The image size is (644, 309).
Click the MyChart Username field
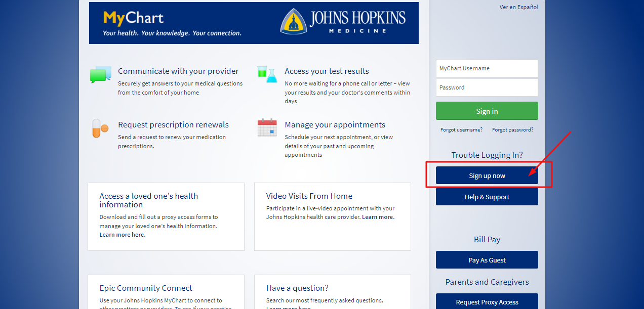(487, 68)
